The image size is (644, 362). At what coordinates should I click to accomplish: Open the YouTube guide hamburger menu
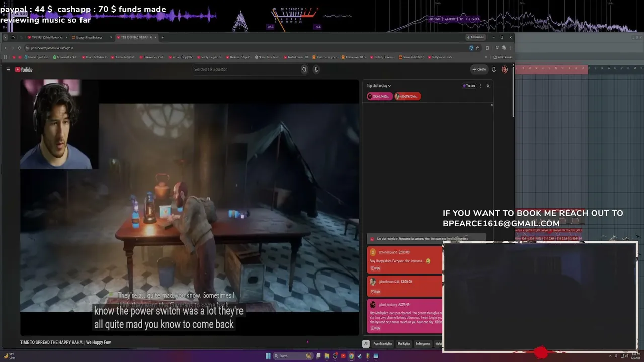coord(8,70)
